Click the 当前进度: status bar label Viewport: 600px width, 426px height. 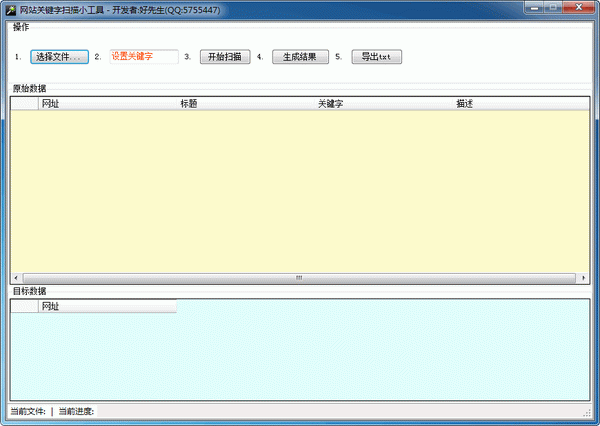[76, 411]
